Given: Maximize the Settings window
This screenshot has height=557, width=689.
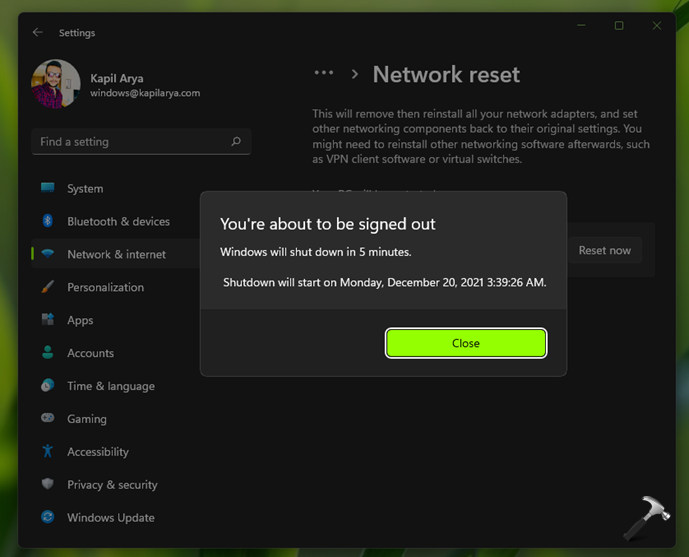Looking at the screenshot, I should (x=619, y=26).
